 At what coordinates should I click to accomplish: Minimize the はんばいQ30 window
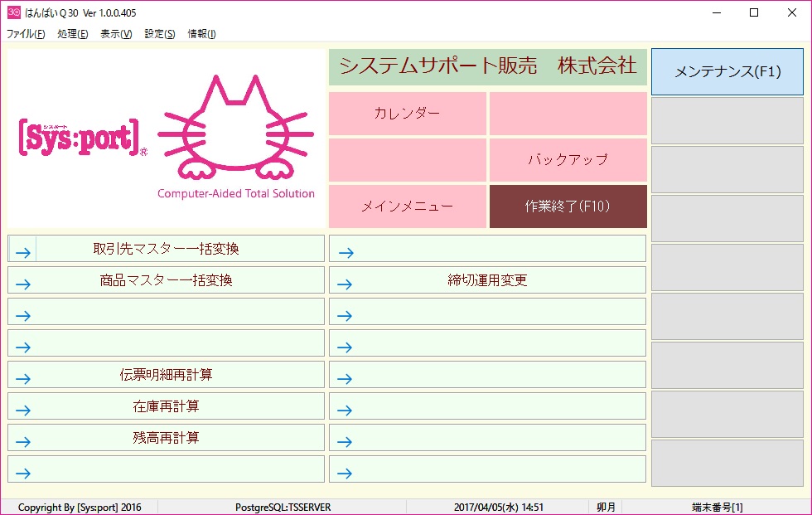click(x=717, y=12)
